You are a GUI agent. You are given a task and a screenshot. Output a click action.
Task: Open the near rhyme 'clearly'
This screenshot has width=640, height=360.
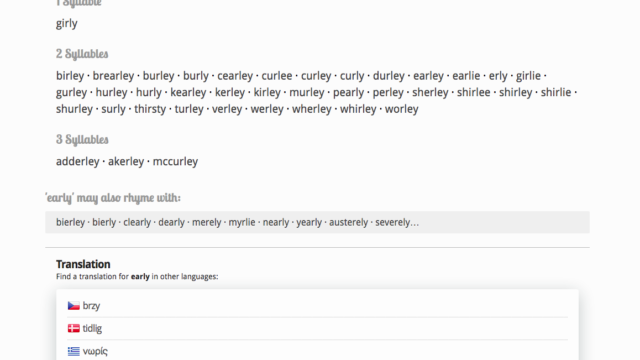tap(137, 222)
